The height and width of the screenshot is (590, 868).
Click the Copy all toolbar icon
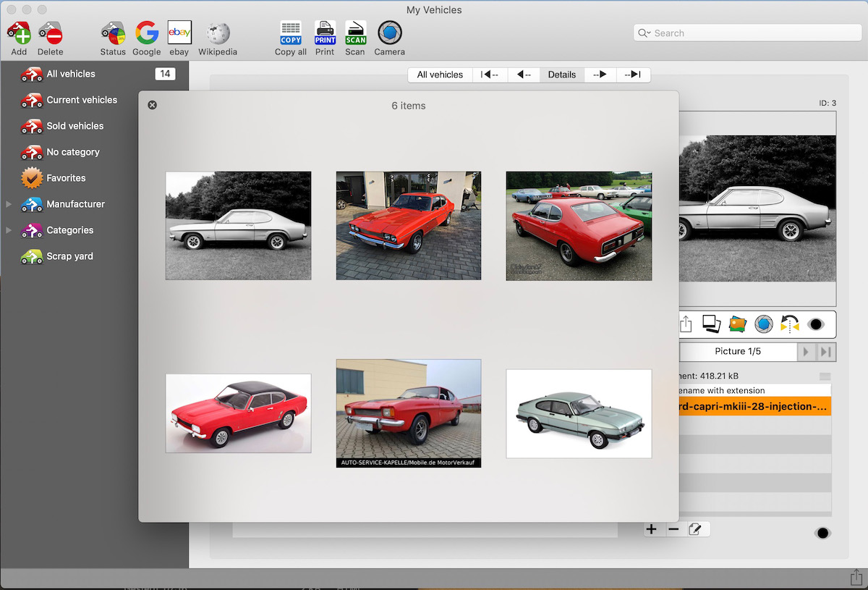tap(291, 33)
